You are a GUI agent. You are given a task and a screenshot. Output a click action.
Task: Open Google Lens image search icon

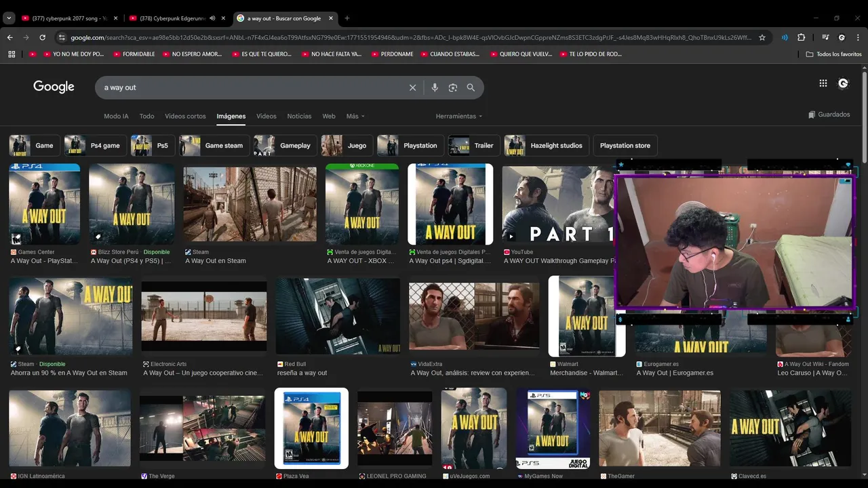[x=453, y=87]
